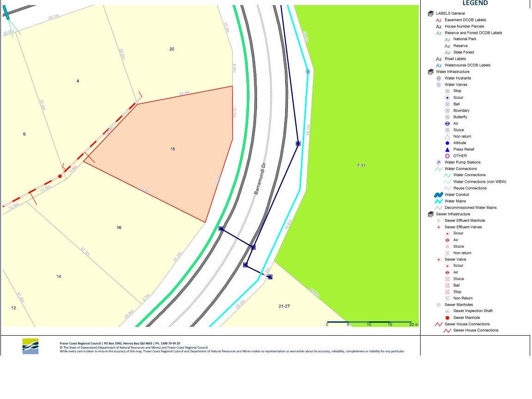This screenshot has height=399, width=532.
Task: Select the Decommissioned Water Mains legend entry
Action: point(471,208)
